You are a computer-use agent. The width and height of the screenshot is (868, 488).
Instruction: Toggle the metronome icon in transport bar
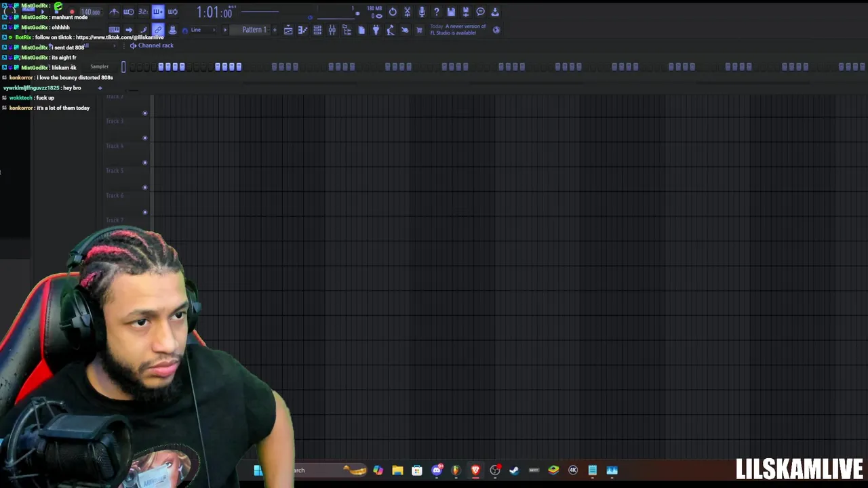tap(114, 12)
